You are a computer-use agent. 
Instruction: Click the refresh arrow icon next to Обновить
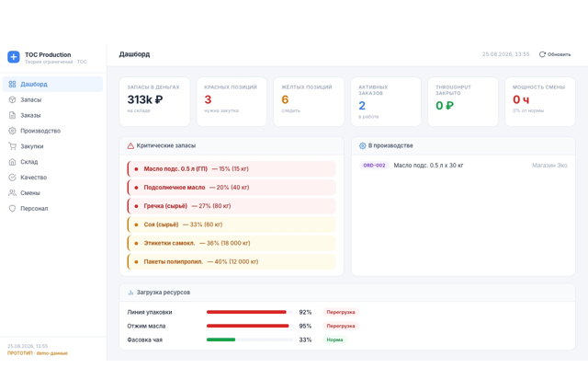click(x=542, y=54)
